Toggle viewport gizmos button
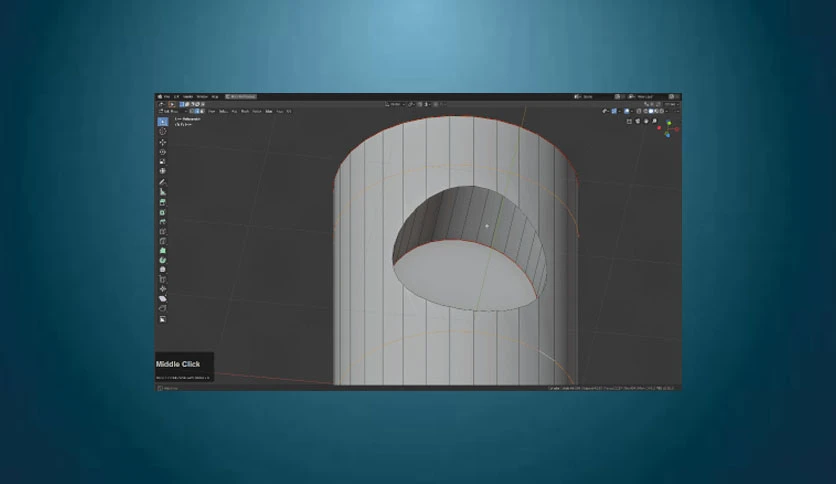 click(614, 111)
